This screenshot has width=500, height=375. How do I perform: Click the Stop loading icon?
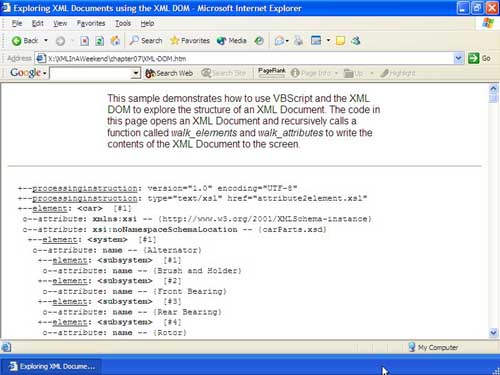pyautogui.click(x=84, y=41)
